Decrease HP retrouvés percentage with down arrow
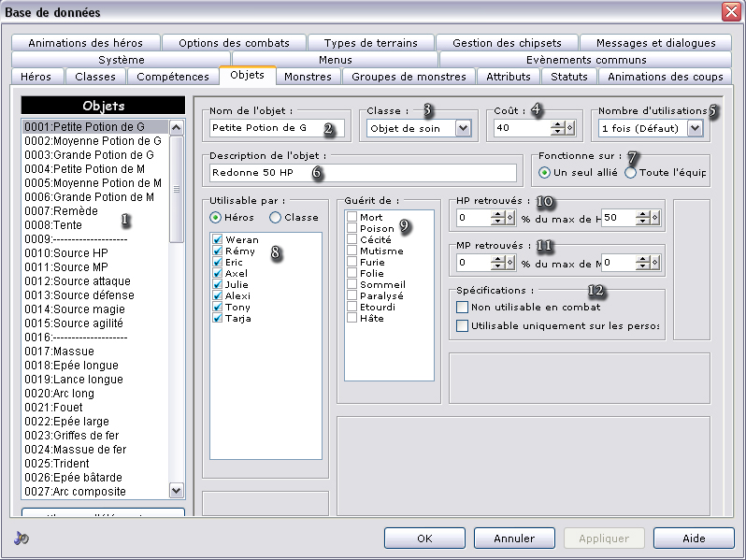 click(497, 222)
